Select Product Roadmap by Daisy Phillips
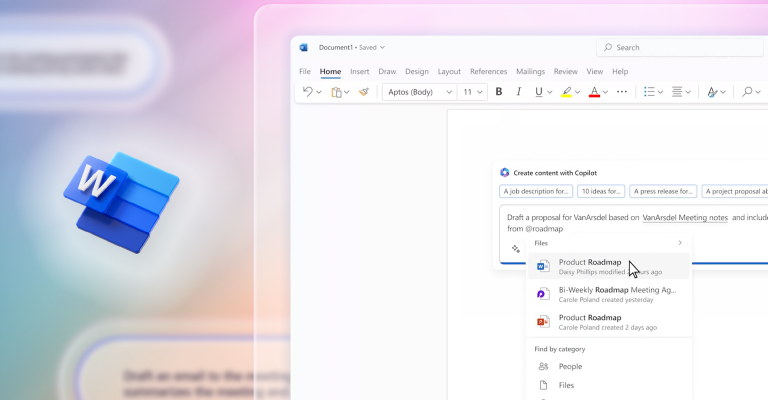Image resolution: width=768 pixels, height=400 pixels. point(609,266)
